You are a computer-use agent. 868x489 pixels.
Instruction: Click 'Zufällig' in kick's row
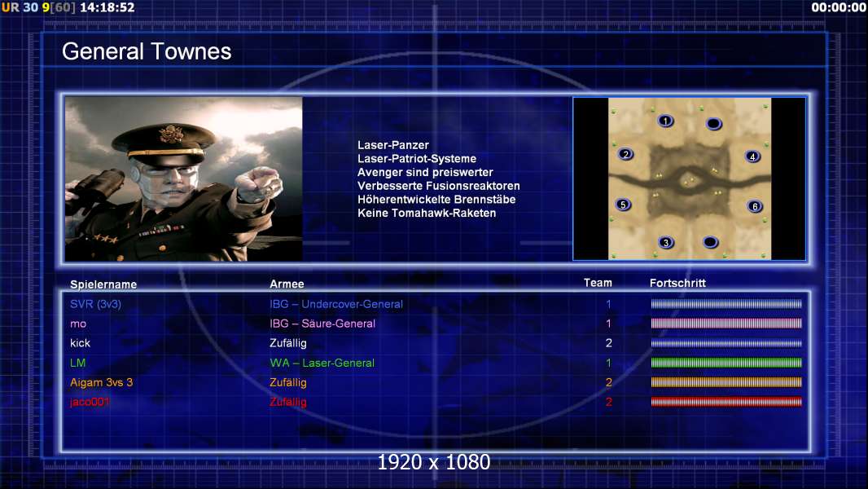tap(288, 343)
